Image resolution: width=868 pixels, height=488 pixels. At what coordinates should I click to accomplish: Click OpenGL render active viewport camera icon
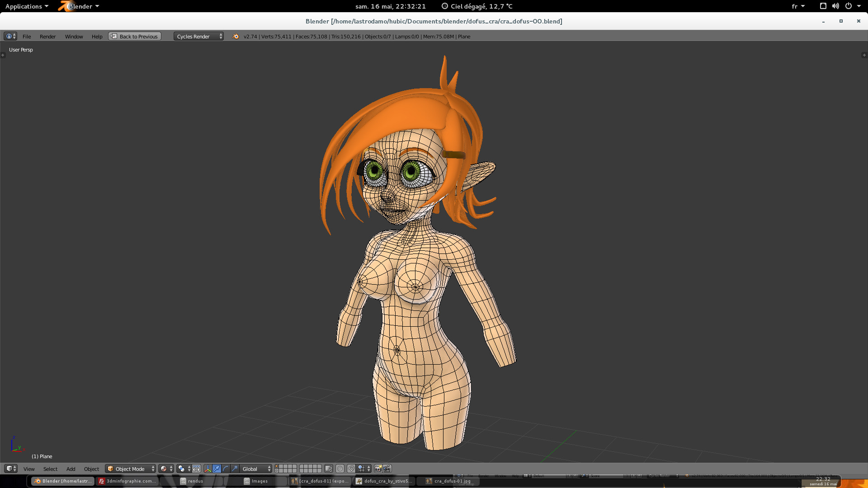click(x=378, y=469)
